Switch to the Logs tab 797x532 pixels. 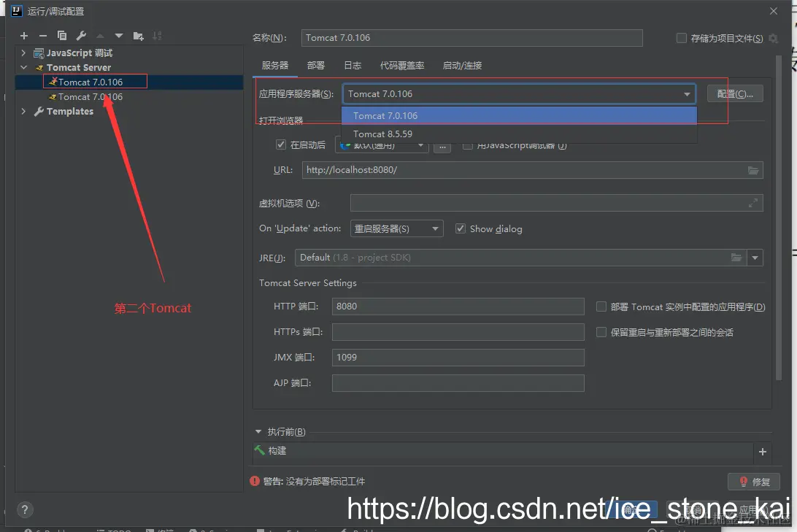353,66
